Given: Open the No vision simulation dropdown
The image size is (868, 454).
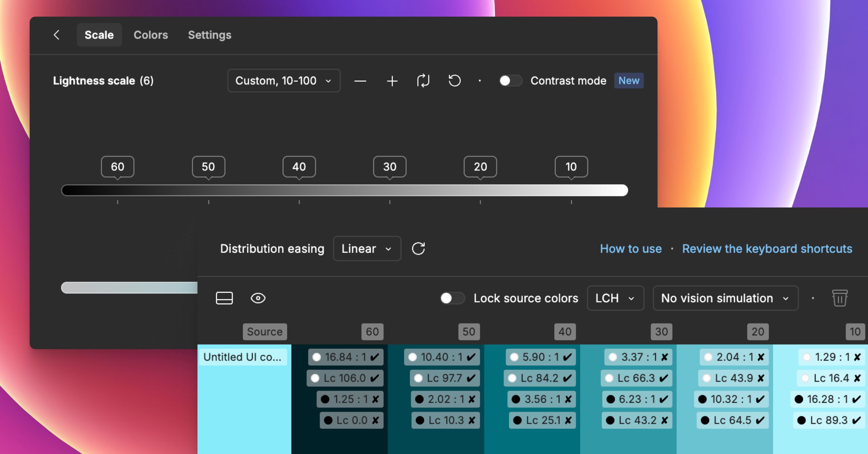Looking at the screenshot, I should 725,298.
